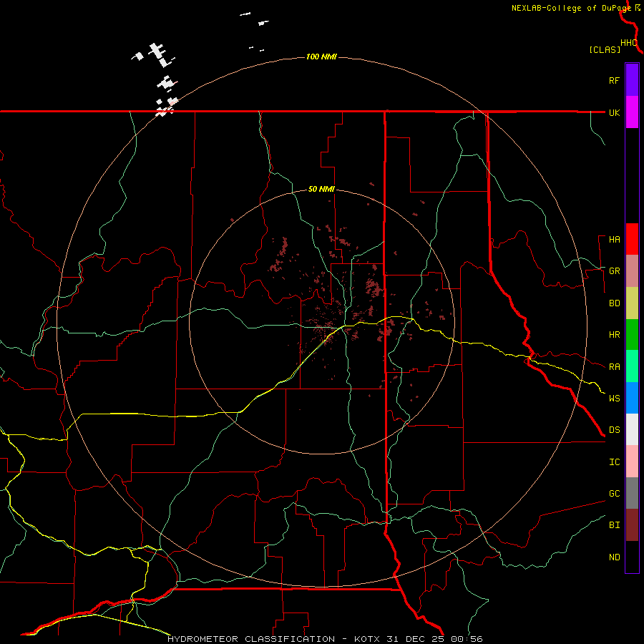
Task: Click the 00:56 time stamp
Action: pos(467,639)
